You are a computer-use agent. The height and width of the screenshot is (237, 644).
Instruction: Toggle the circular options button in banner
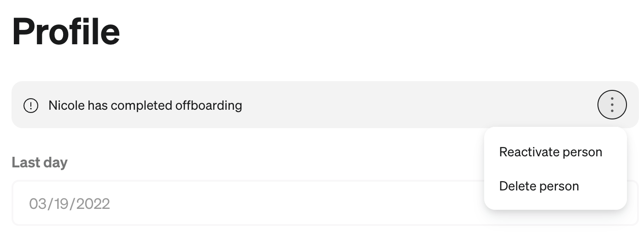tap(612, 105)
